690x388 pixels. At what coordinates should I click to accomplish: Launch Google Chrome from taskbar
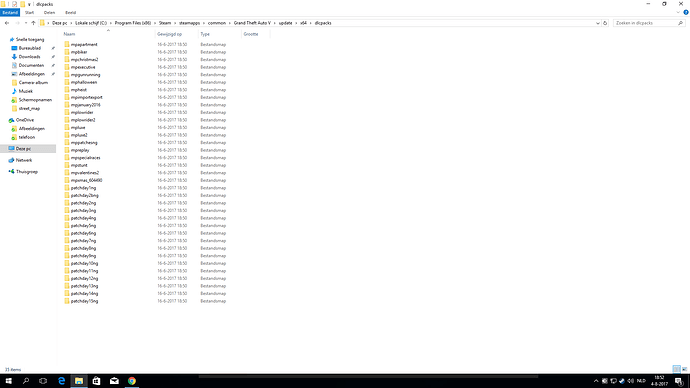(132, 381)
